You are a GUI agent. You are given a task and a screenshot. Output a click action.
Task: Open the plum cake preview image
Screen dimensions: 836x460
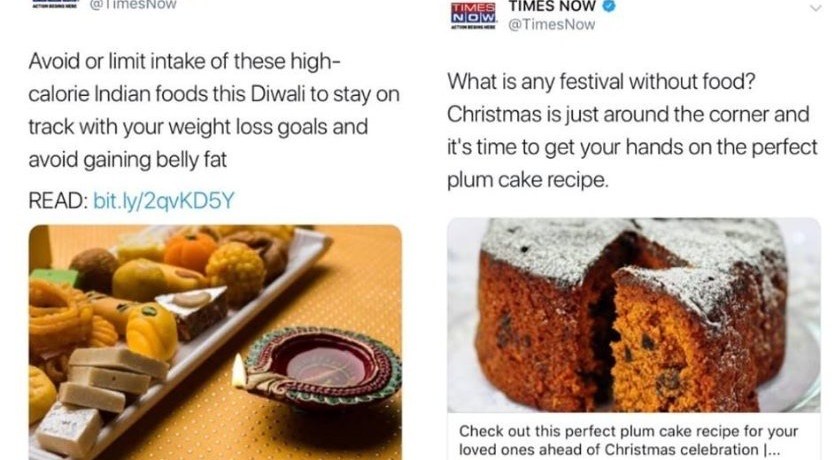pos(633,315)
